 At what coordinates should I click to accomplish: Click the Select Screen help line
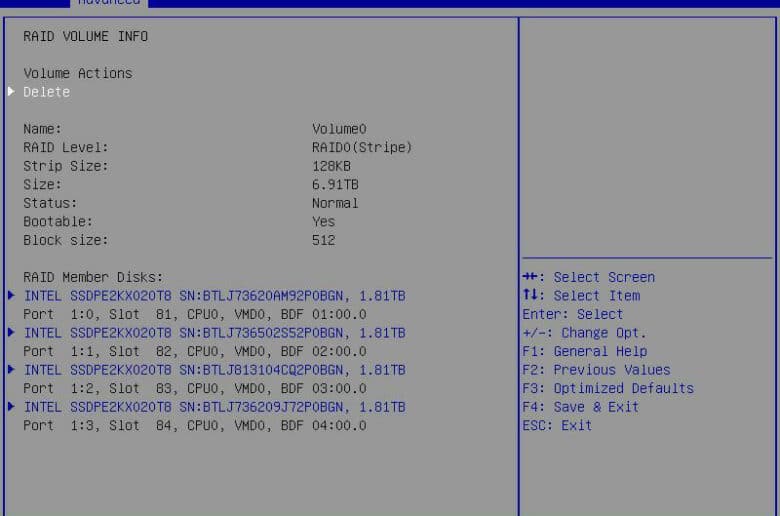click(589, 277)
